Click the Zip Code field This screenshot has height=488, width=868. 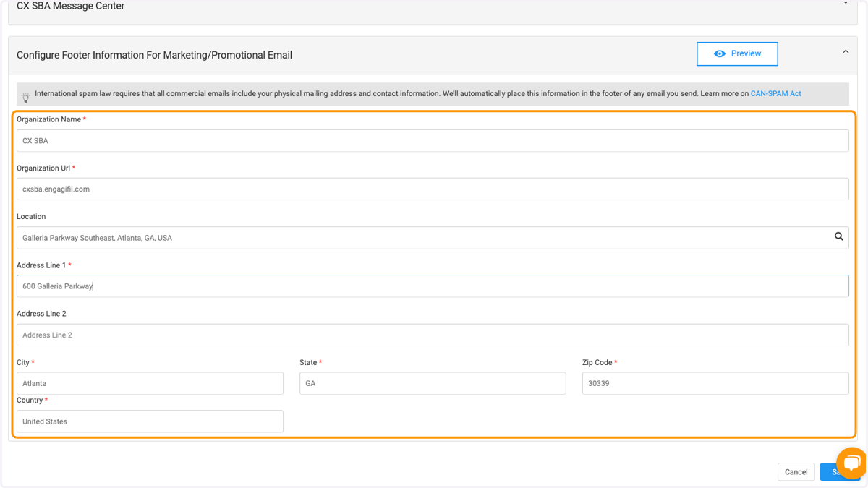click(x=715, y=383)
